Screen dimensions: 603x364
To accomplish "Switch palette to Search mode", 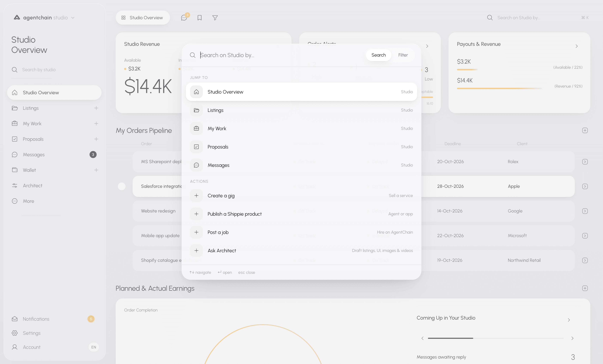I will (x=378, y=55).
